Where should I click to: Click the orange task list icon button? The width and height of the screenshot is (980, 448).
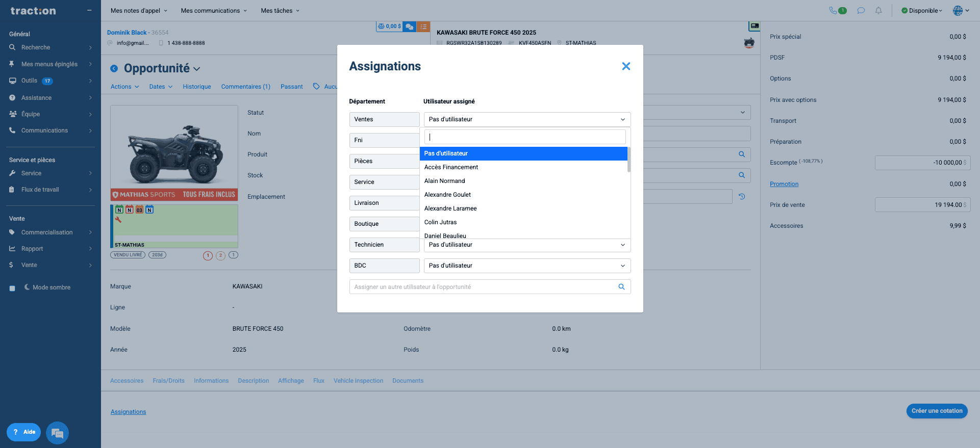point(423,27)
